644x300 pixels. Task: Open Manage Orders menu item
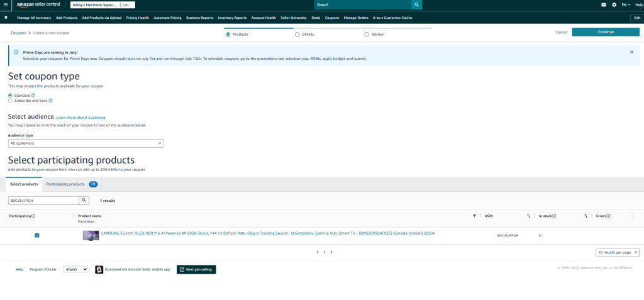tap(356, 18)
